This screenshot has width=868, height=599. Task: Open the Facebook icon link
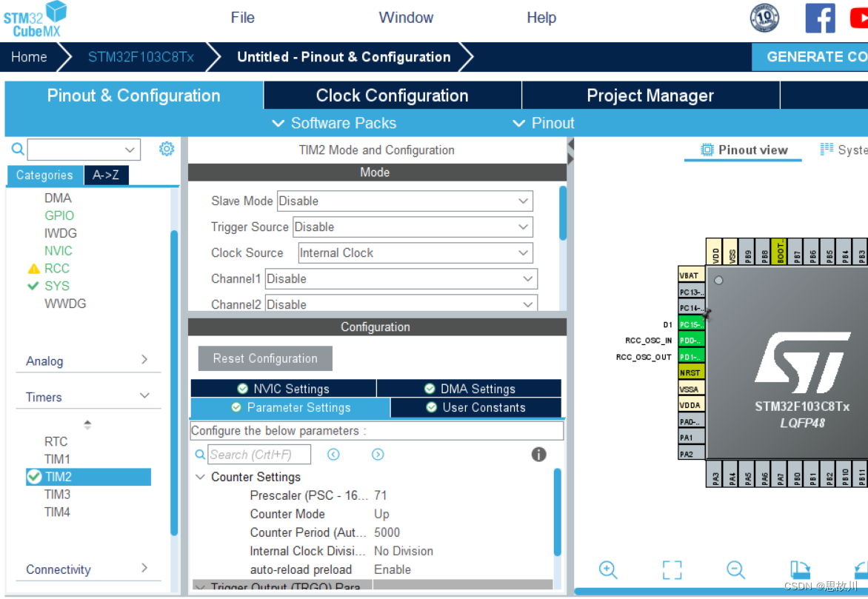point(820,19)
